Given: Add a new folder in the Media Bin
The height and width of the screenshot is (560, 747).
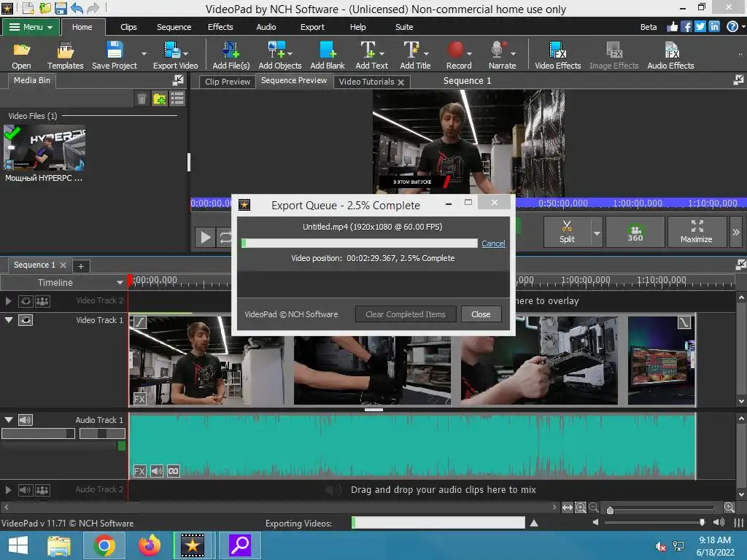Looking at the screenshot, I should coord(159,98).
